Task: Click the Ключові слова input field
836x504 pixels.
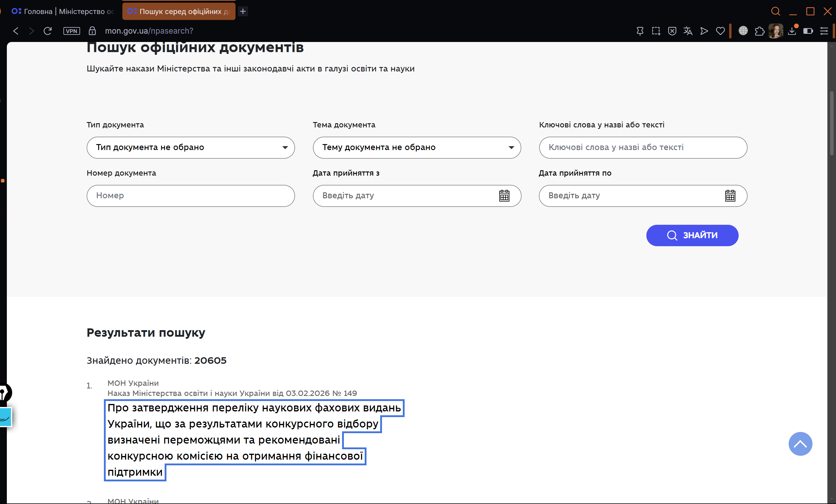Action: pyautogui.click(x=642, y=148)
